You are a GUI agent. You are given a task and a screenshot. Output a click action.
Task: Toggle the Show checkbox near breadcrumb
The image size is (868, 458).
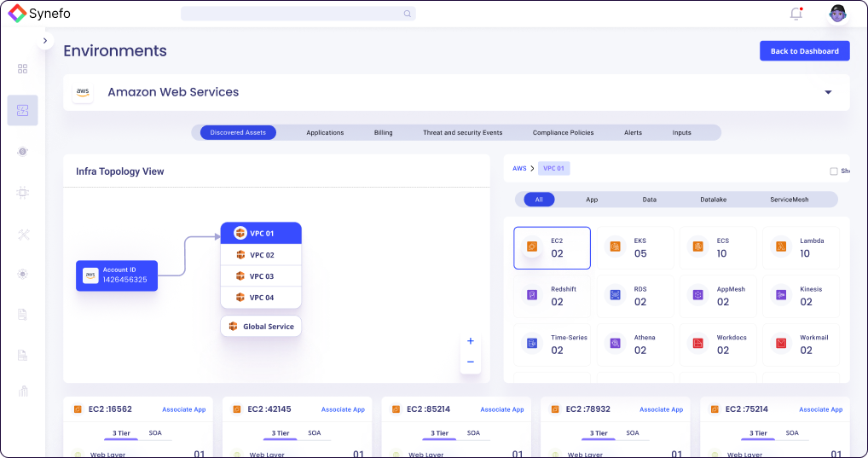coord(834,171)
